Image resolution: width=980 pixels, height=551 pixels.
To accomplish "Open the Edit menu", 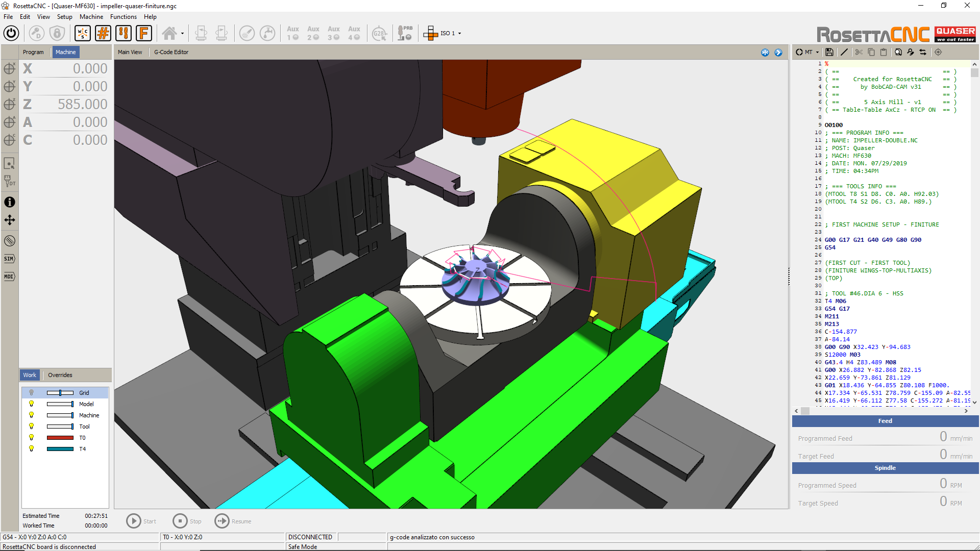I will [25, 17].
